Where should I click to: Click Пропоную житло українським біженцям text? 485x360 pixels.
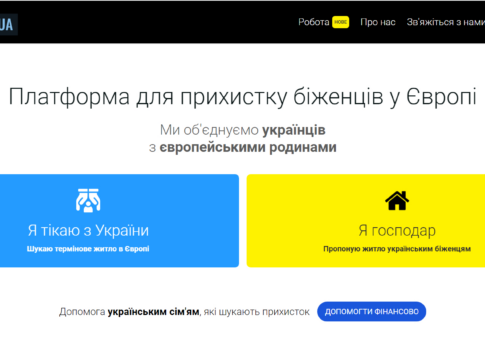point(397,249)
